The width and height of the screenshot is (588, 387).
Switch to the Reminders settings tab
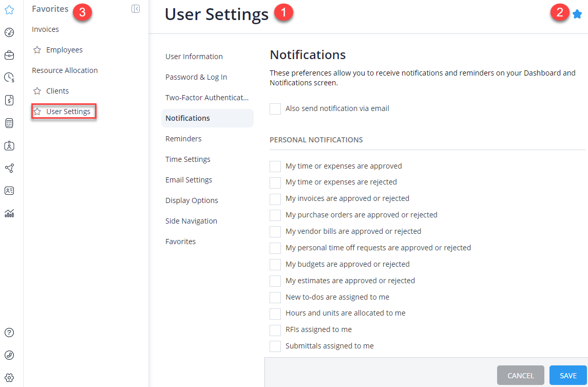183,138
